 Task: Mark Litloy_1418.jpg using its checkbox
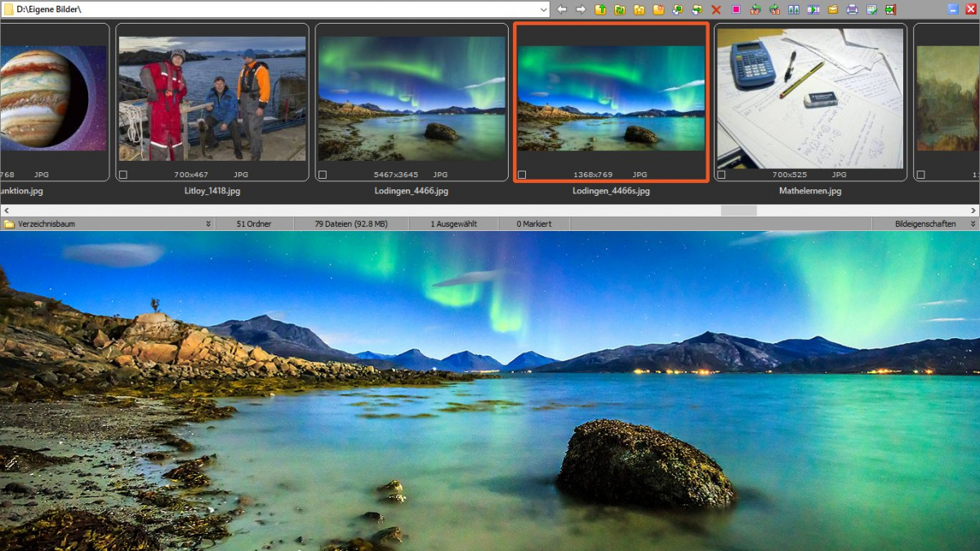click(122, 174)
